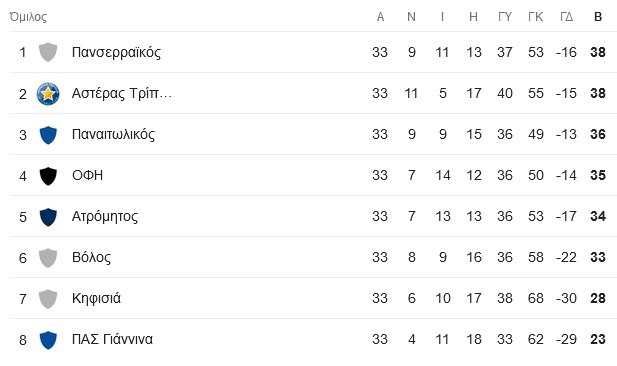617x366 pixels.
Task: Click the Παναιτωλικός blue shield crest
Action: click(48, 135)
